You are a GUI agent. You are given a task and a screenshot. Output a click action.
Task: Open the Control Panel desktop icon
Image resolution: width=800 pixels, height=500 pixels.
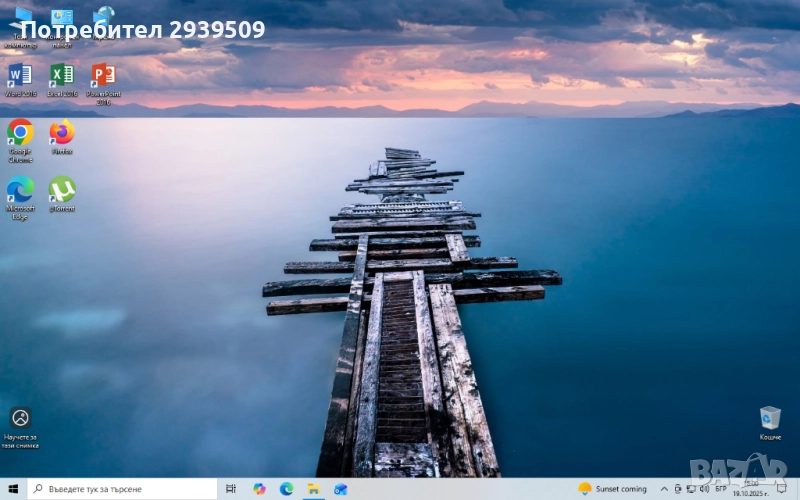[x=62, y=18]
